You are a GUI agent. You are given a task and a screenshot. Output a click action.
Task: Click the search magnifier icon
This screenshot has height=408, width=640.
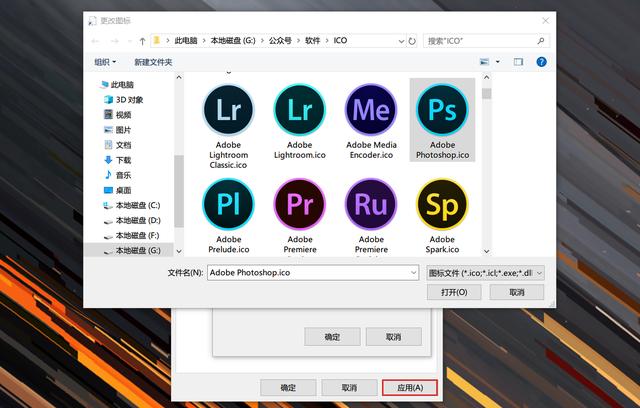tap(541, 41)
